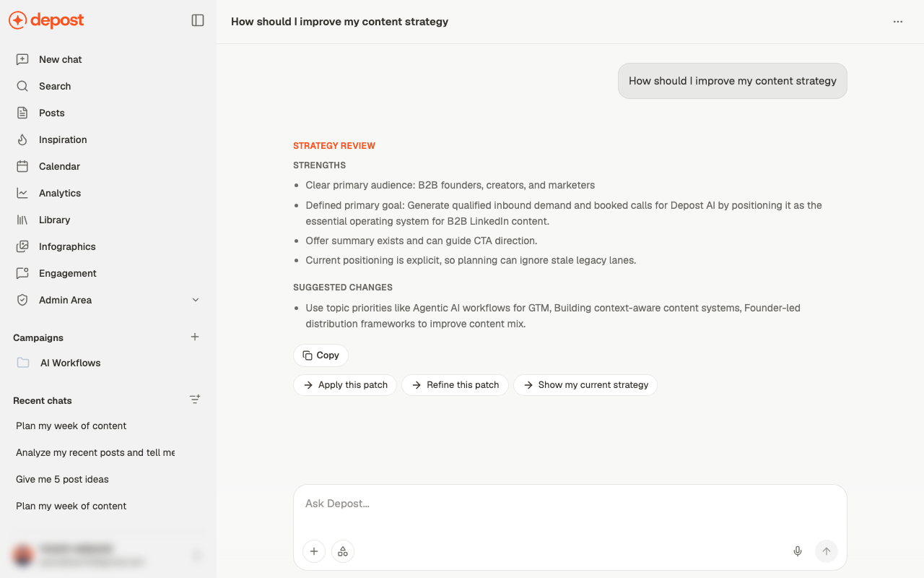The height and width of the screenshot is (578, 924).
Task: Click the Infographics image icon
Action: (22, 246)
